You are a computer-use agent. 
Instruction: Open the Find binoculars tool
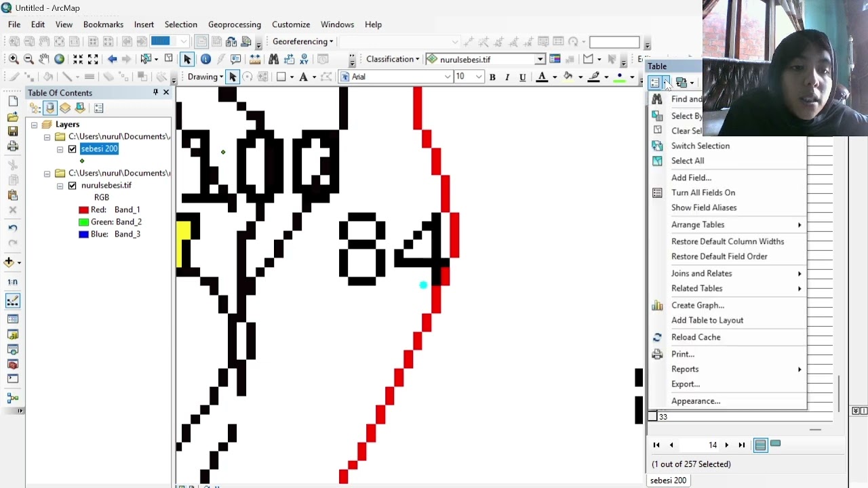point(273,59)
